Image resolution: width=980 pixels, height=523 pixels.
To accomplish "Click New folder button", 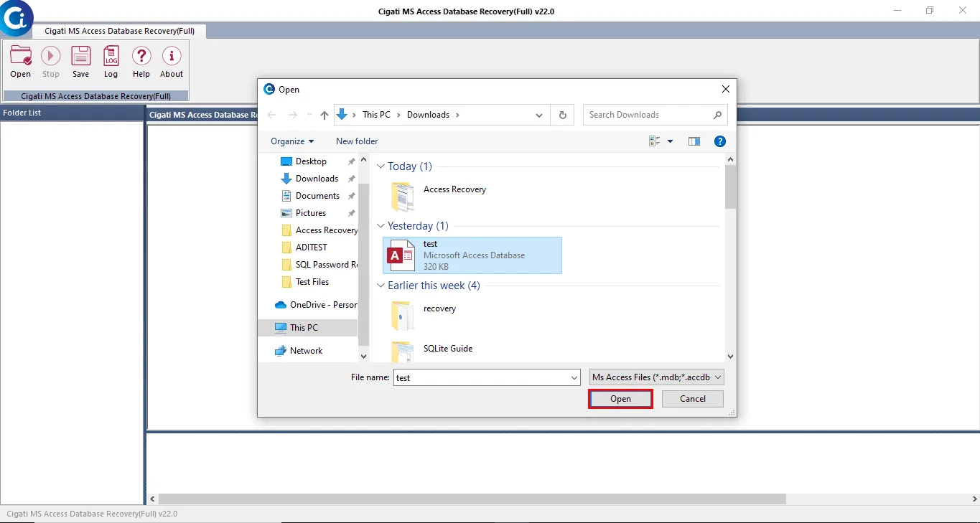I will point(357,141).
